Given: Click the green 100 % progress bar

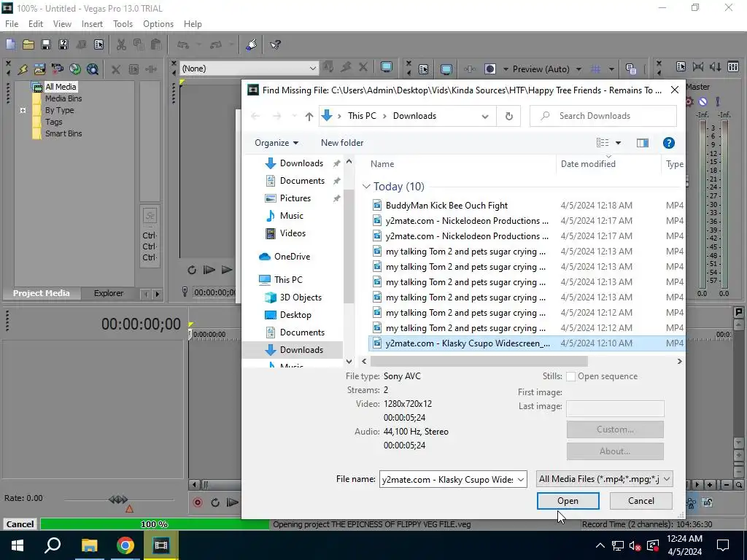Looking at the screenshot, I should (x=155, y=524).
